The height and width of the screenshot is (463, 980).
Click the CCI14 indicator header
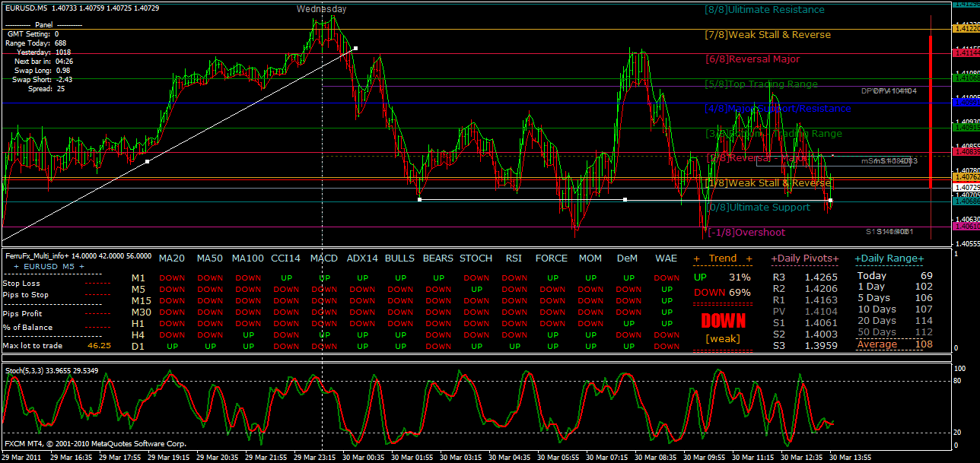tap(285, 258)
